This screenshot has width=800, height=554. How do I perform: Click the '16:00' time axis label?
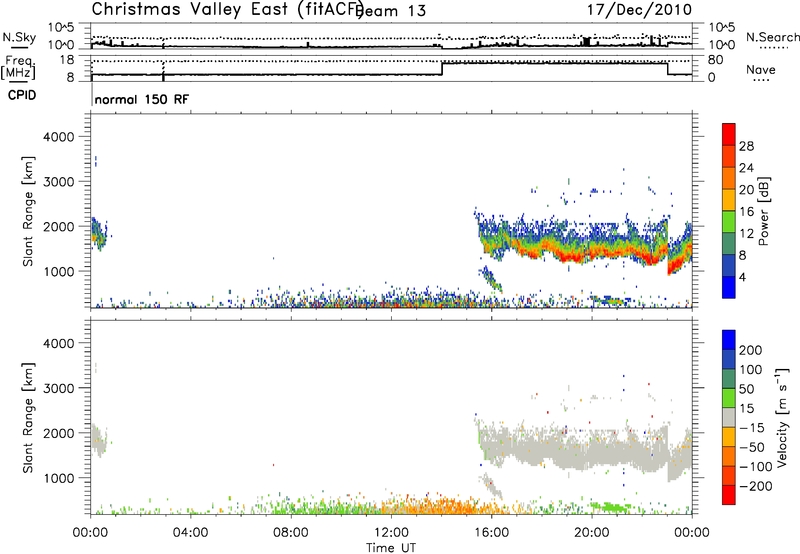pyautogui.click(x=491, y=533)
